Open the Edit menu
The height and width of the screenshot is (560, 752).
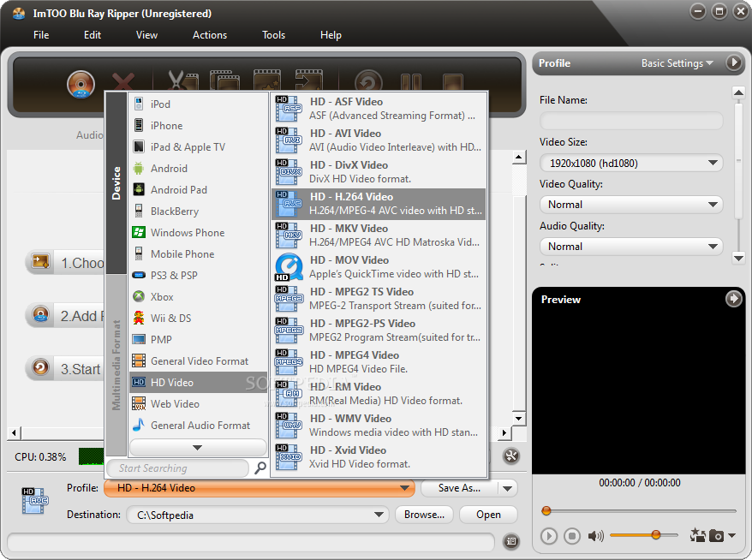[x=93, y=35]
